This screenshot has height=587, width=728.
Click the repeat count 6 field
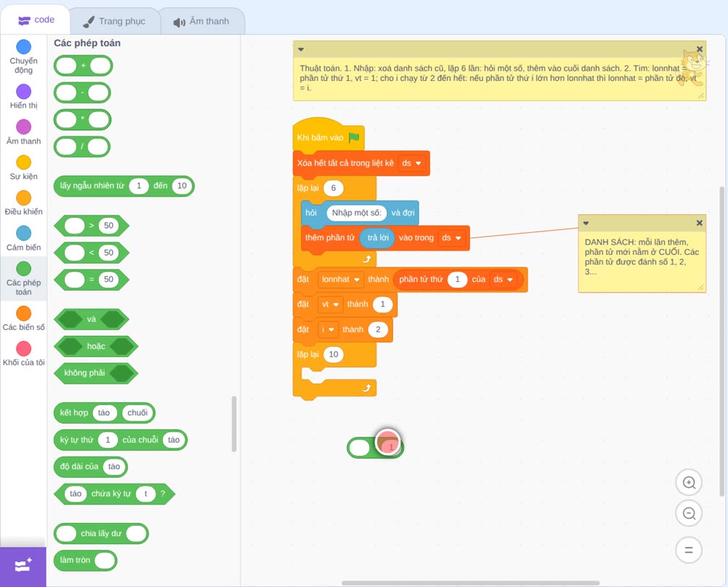tap(333, 188)
